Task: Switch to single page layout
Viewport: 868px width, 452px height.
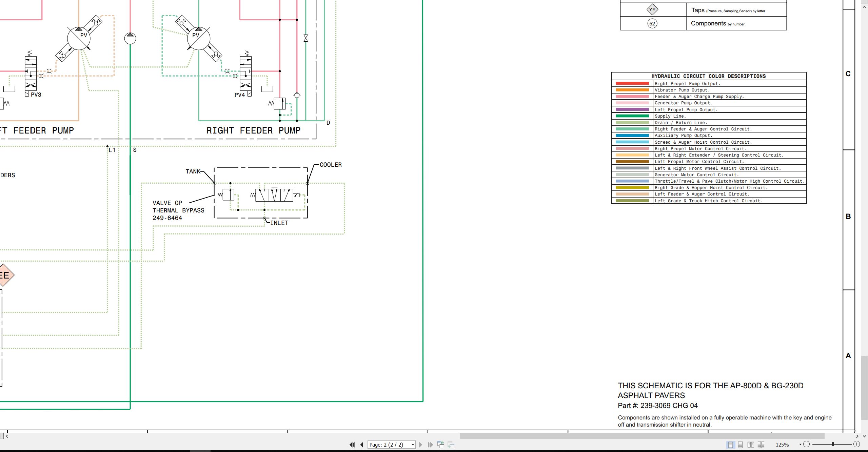Action: click(x=731, y=445)
